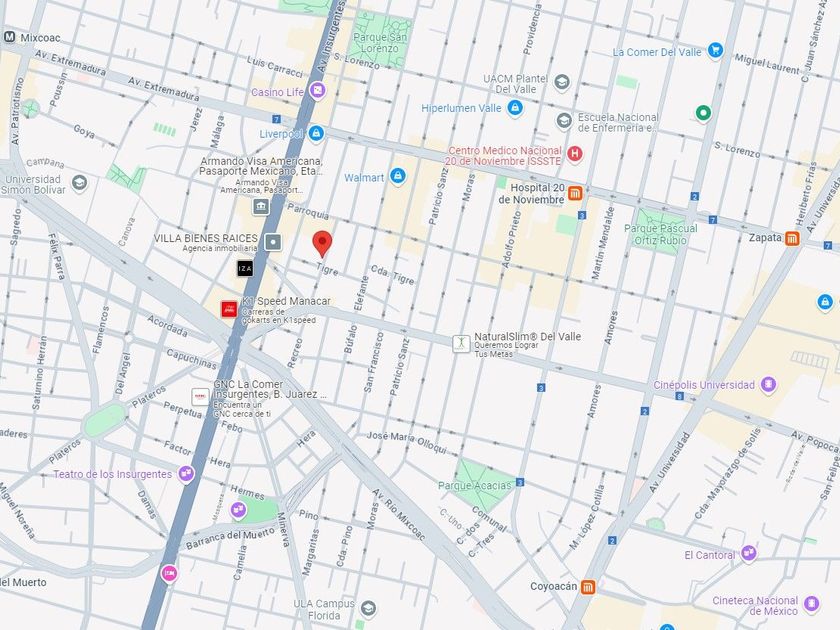Click the Cda. Tigre street label
The width and height of the screenshot is (840, 630).
click(393, 274)
